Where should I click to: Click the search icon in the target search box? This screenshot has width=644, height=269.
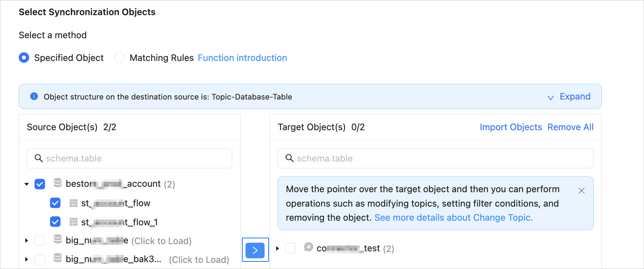point(289,158)
